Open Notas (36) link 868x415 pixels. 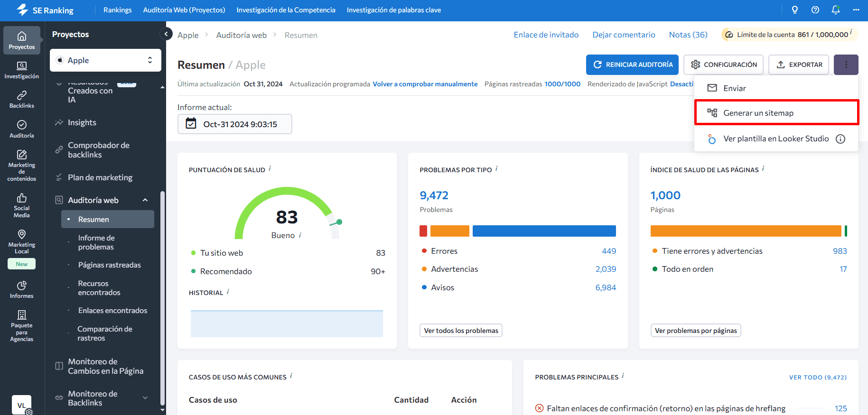click(x=688, y=35)
